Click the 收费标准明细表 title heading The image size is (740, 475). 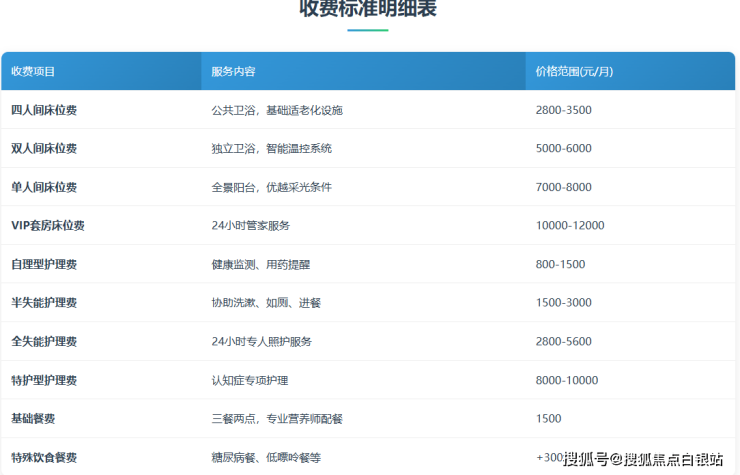(x=368, y=10)
